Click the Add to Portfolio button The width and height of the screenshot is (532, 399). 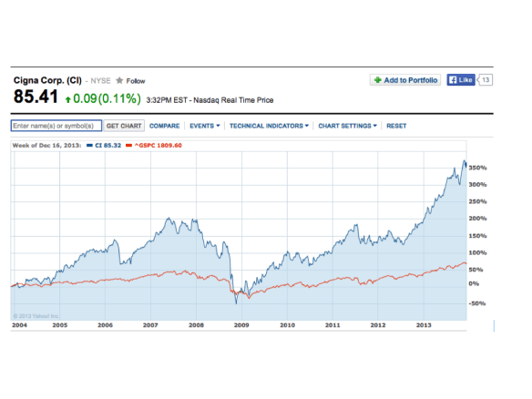point(405,80)
